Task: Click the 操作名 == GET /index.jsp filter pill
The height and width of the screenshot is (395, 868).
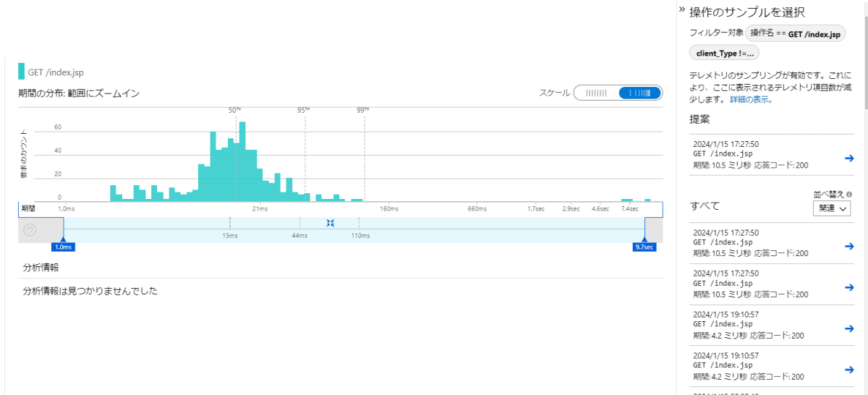Action: click(x=795, y=33)
